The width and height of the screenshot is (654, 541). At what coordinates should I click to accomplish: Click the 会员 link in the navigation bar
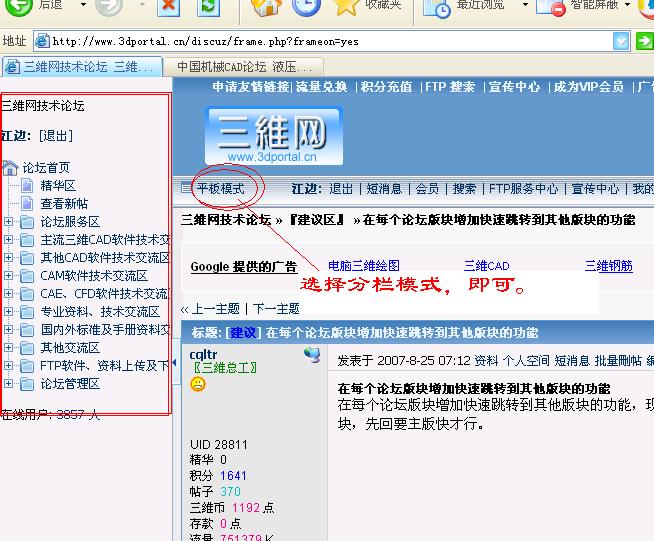[428, 189]
